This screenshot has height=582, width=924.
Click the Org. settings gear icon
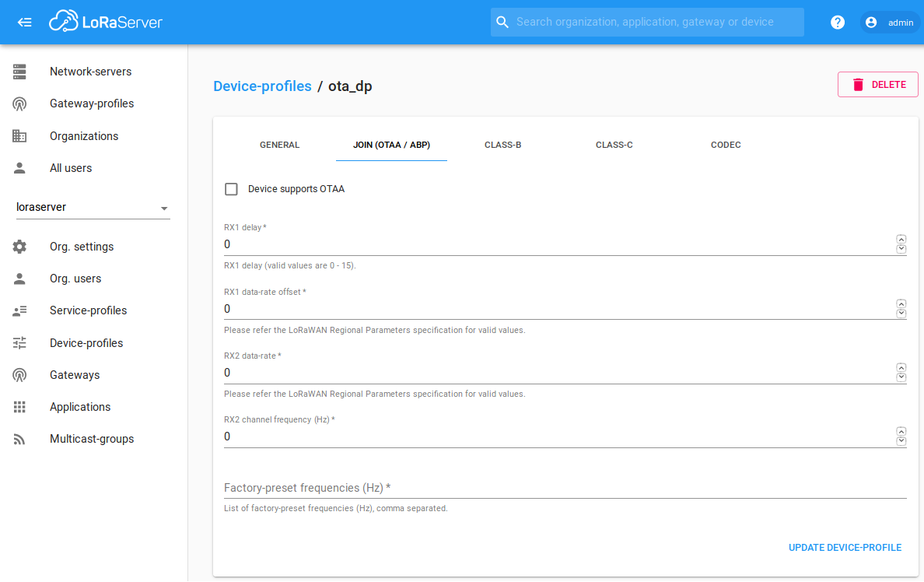pos(19,247)
